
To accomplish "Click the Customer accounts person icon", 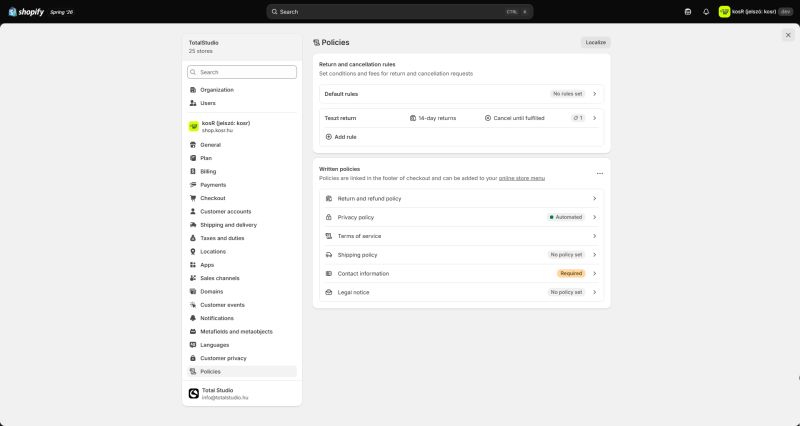I will pyautogui.click(x=193, y=211).
